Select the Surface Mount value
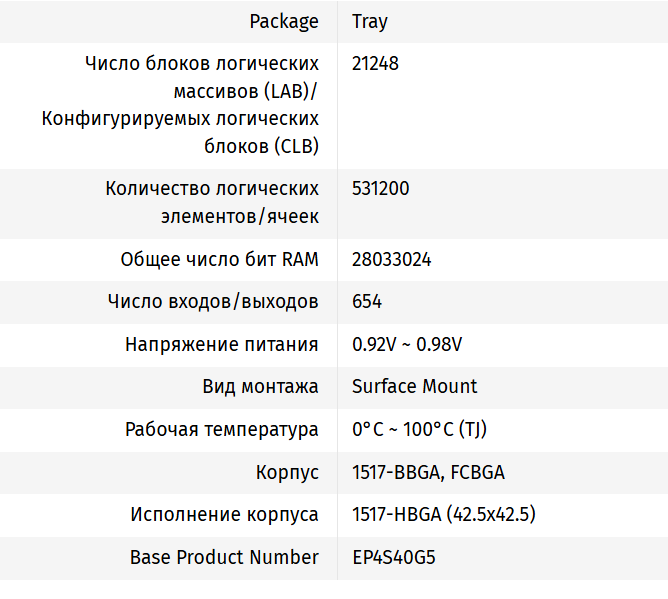 click(415, 386)
